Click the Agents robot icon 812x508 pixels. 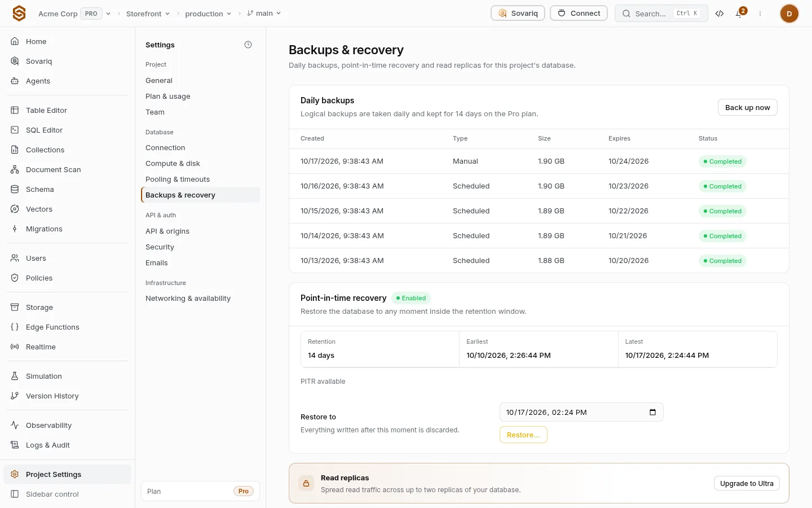click(x=15, y=81)
